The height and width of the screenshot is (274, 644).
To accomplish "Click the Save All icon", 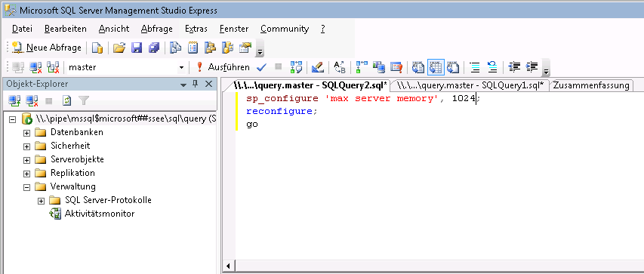I will [153, 48].
